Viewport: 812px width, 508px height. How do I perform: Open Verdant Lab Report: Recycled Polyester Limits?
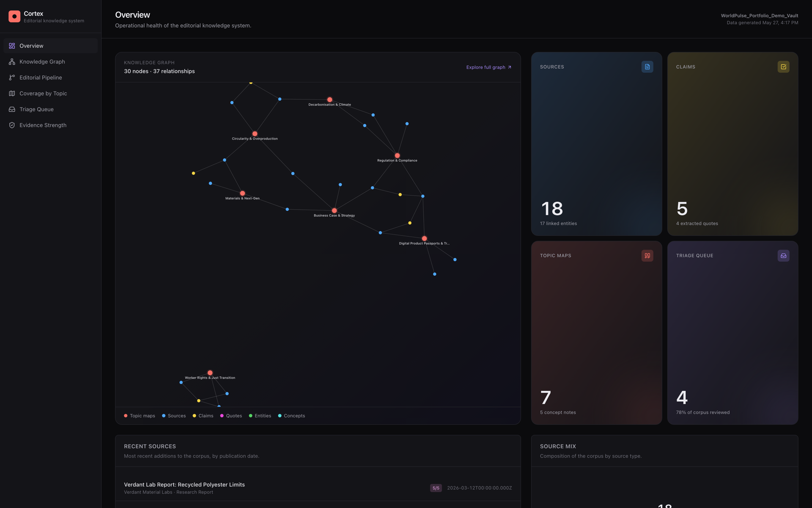[184, 485]
